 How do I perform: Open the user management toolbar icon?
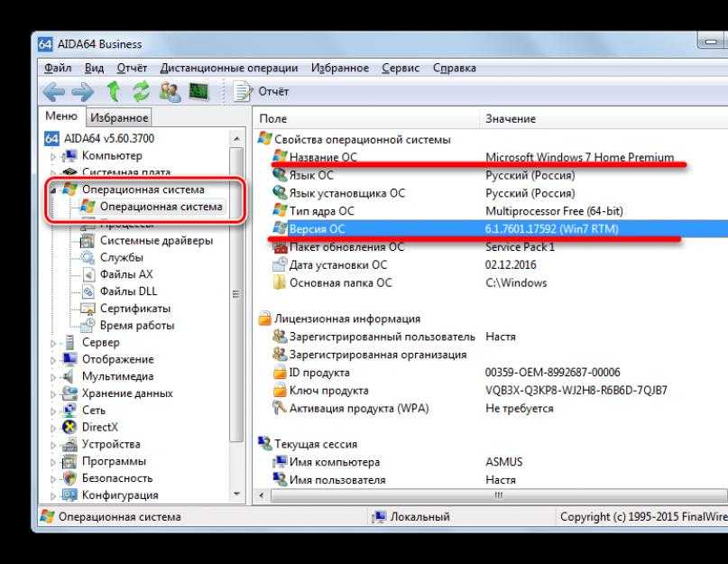point(170,91)
